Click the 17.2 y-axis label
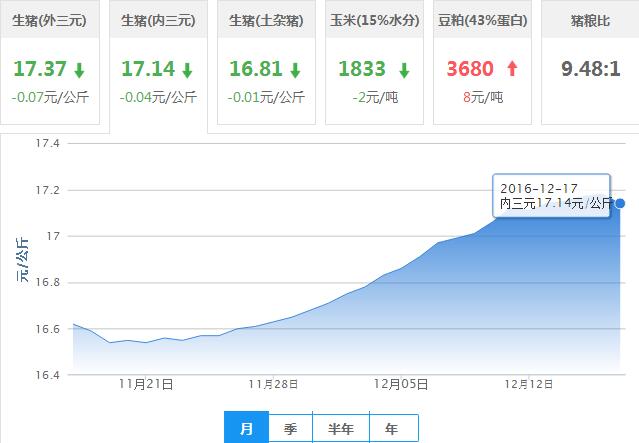Screen dimensions: 639x443 click(47, 190)
